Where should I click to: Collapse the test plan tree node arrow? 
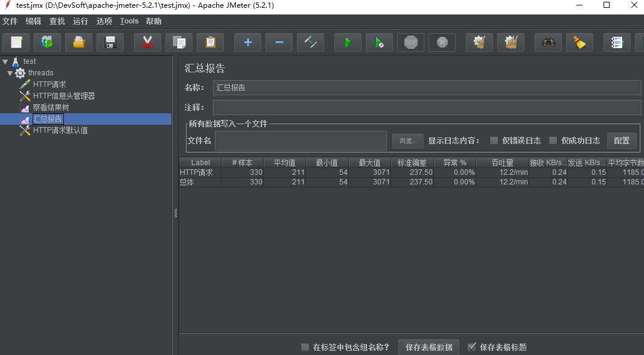[5, 62]
